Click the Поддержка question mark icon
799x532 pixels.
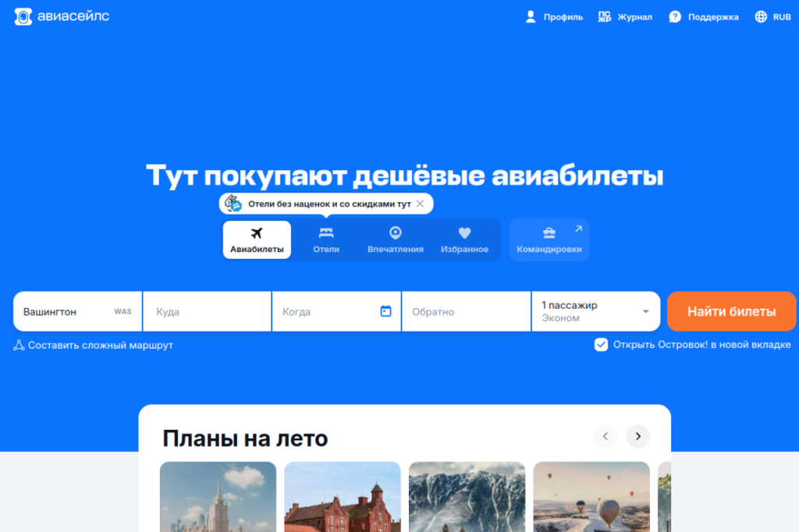[x=675, y=17]
